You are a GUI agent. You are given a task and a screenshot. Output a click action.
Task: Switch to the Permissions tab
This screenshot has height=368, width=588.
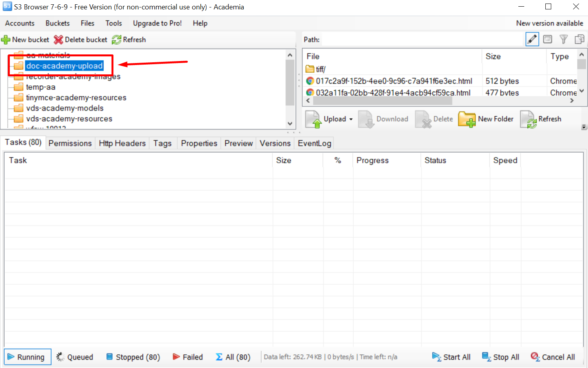tap(70, 143)
